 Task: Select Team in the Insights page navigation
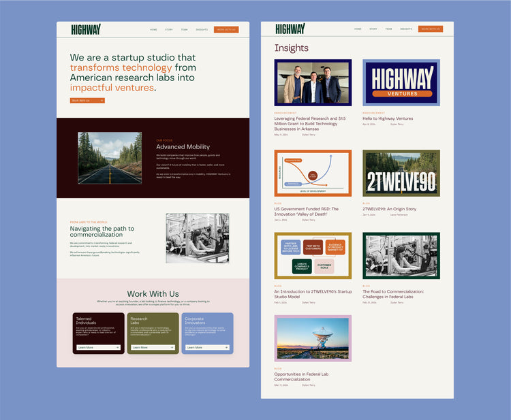tap(388, 29)
